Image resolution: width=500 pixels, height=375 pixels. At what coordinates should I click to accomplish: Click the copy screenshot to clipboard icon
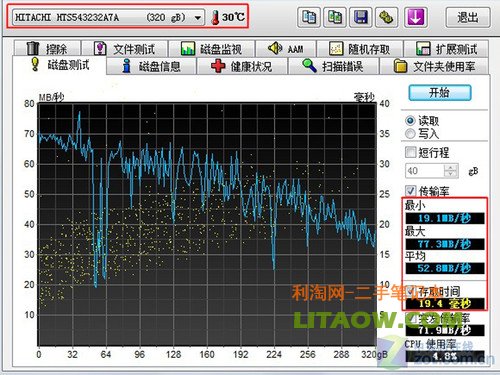(x=335, y=17)
